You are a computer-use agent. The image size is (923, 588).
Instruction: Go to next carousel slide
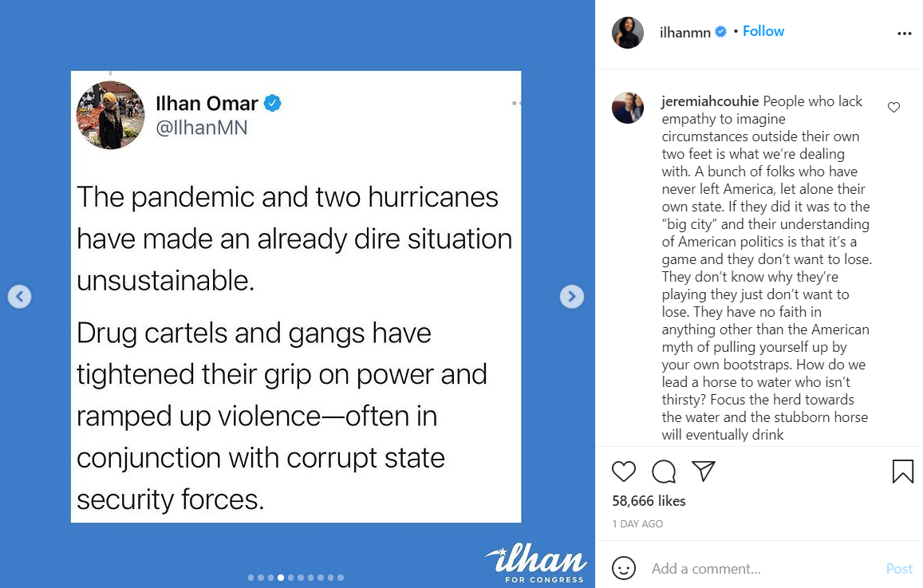pos(571,297)
